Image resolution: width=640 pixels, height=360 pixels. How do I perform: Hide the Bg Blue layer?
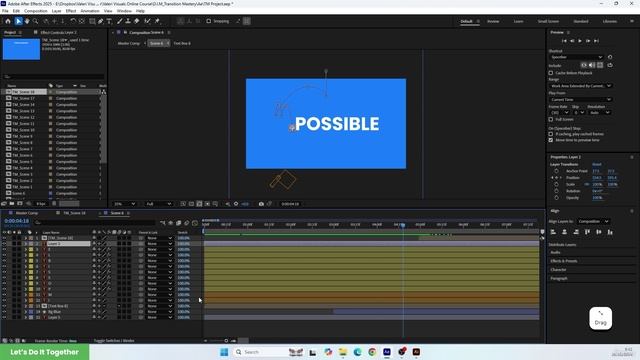4,311
